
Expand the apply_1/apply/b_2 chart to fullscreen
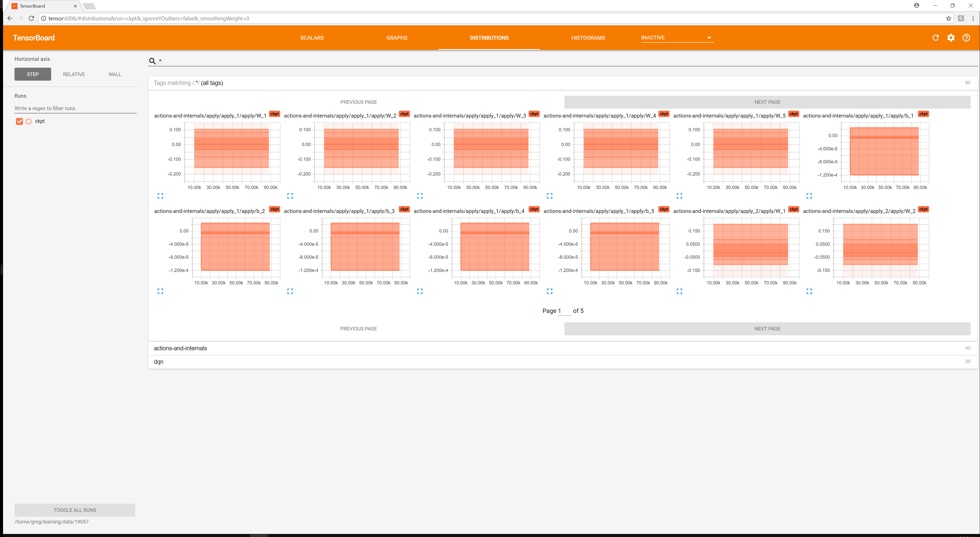tap(160, 291)
